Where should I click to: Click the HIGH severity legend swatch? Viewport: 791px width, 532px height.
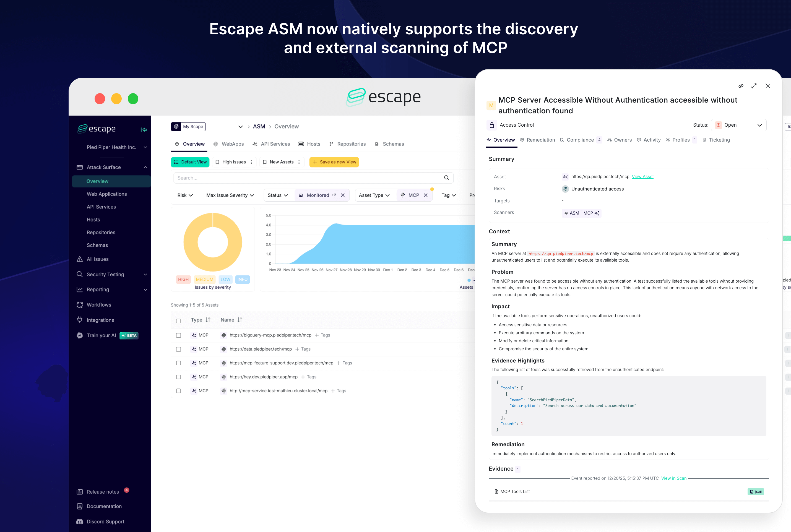183,279
